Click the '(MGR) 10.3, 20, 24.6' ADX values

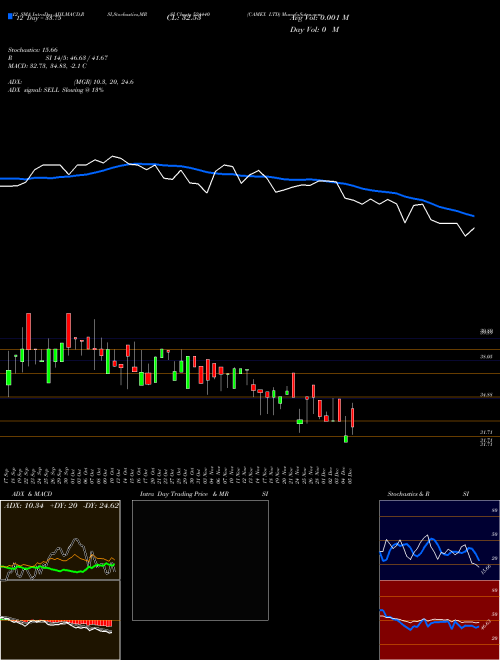(104, 82)
